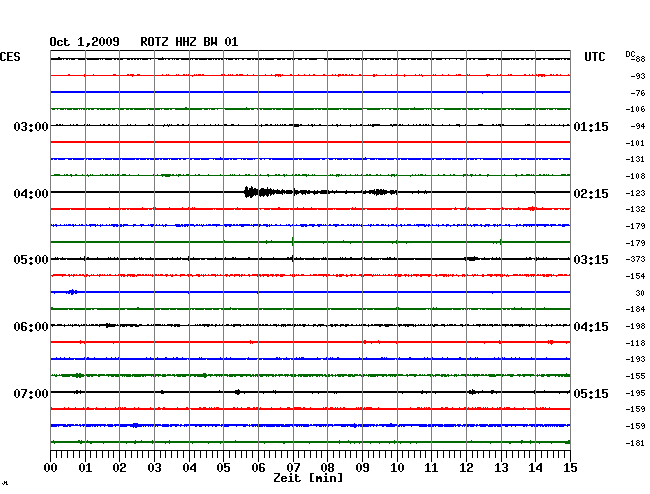Click the DC offset value "-131"
Screen dimensions: 650x494
pos(635,159)
